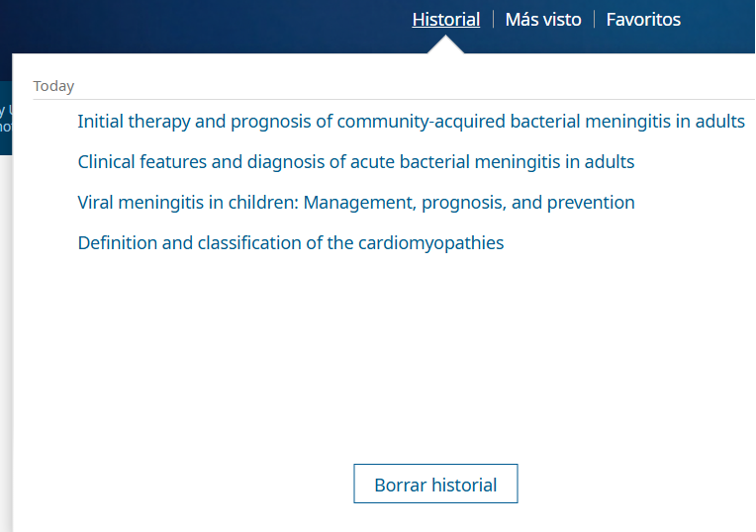View most-visited topics via Más visto
The image size is (756, 532).
pos(543,20)
